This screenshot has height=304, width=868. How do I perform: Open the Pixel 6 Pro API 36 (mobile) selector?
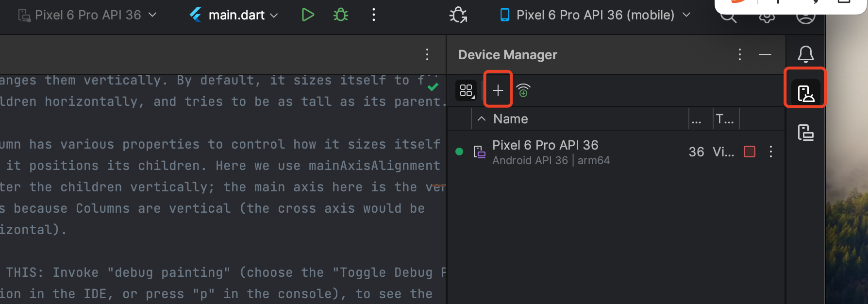(x=595, y=15)
